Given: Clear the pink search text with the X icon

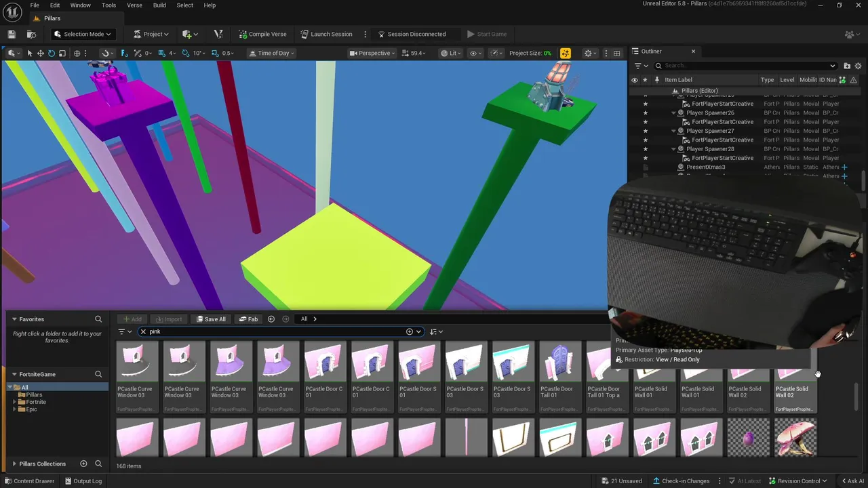Looking at the screenshot, I should (143, 331).
